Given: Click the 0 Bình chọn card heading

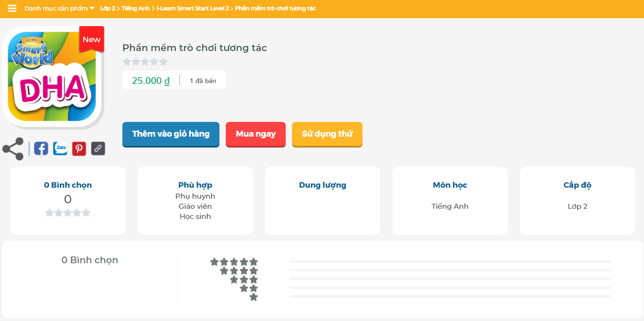Looking at the screenshot, I should (68, 185).
